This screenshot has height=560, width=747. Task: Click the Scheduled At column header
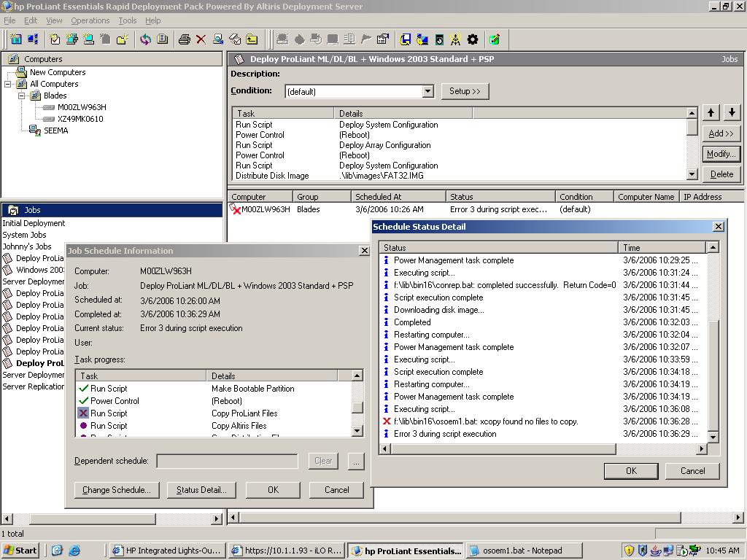click(398, 197)
